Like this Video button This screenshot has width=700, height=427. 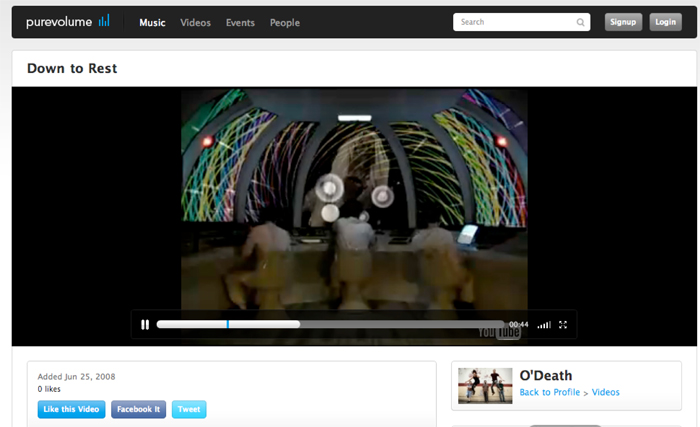coord(71,409)
